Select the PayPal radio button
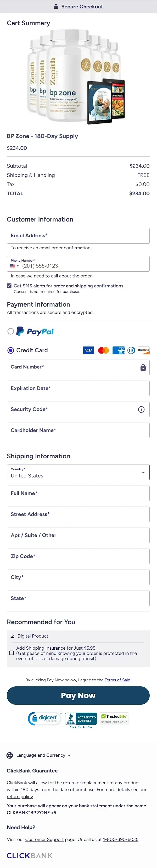 (11, 331)
